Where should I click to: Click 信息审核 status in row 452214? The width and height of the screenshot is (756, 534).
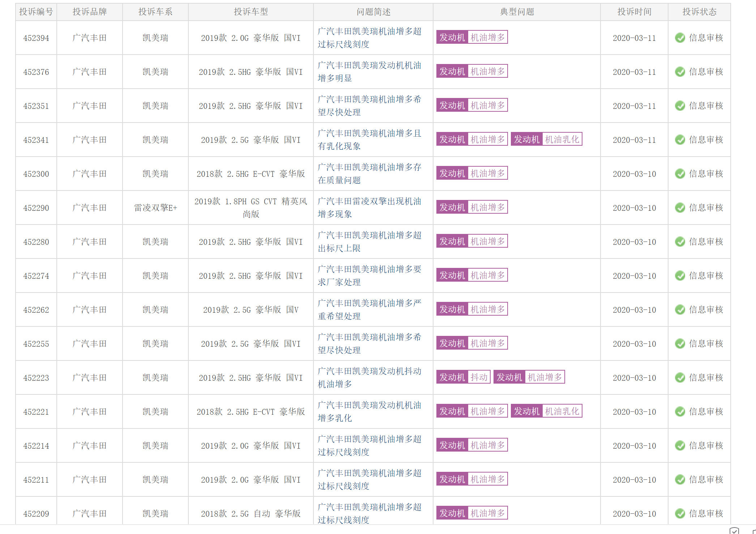point(706,445)
